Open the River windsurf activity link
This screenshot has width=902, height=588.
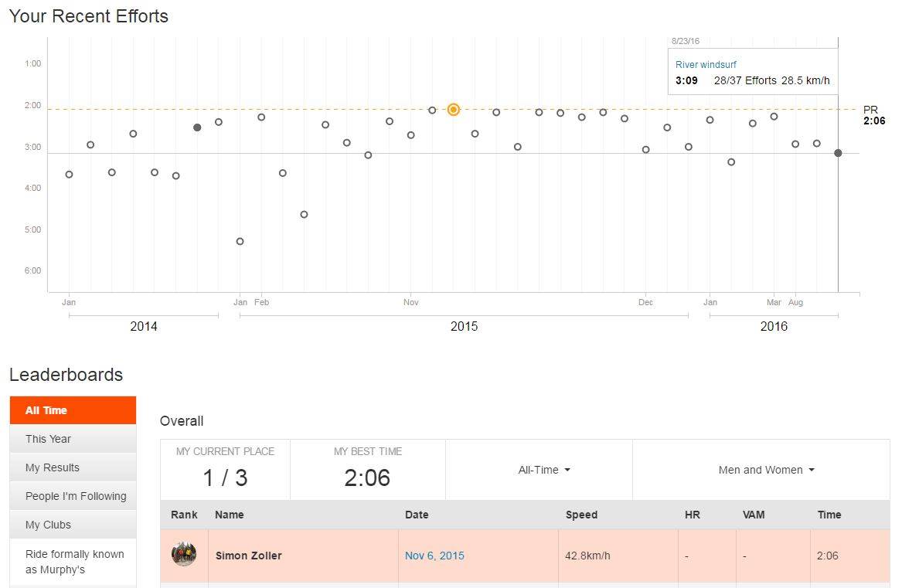tap(706, 65)
